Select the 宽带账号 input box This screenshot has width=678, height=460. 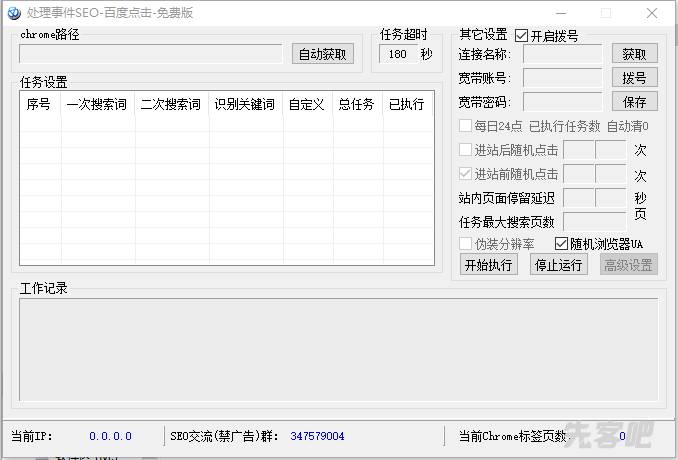pos(562,78)
